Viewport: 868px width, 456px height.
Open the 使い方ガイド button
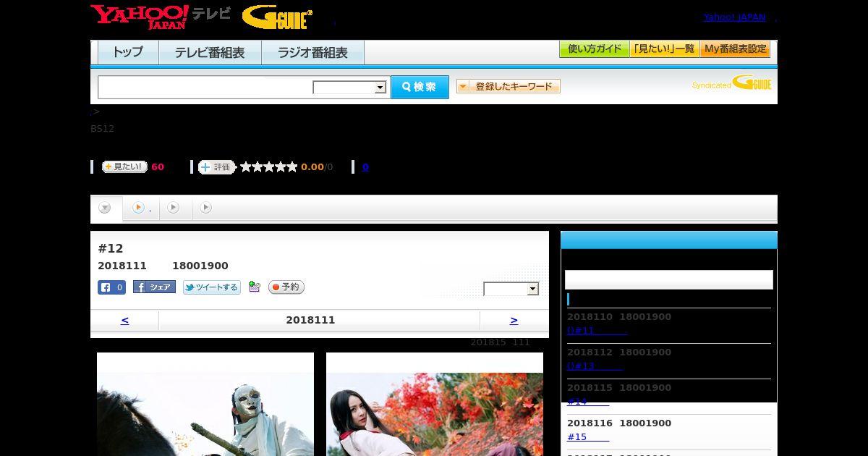[594, 49]
